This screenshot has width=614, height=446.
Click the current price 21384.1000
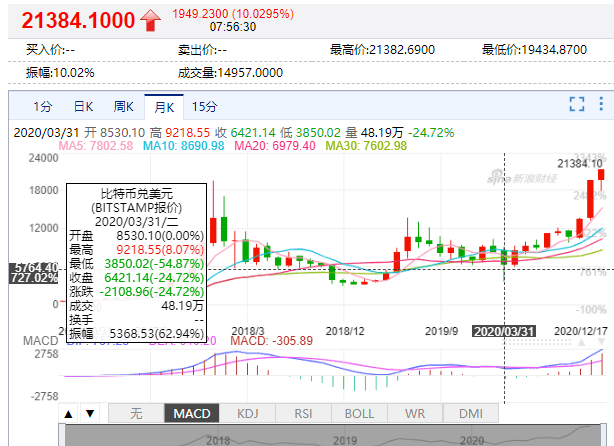click(x=78, y=20)
